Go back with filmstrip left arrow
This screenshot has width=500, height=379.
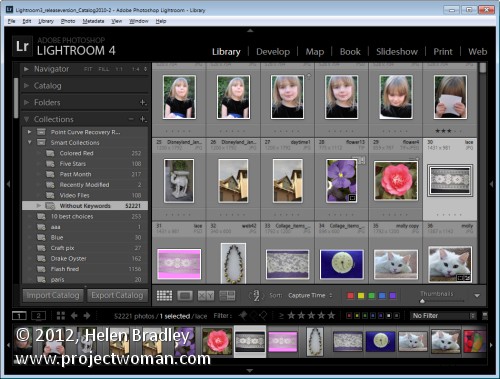(74, 316)
